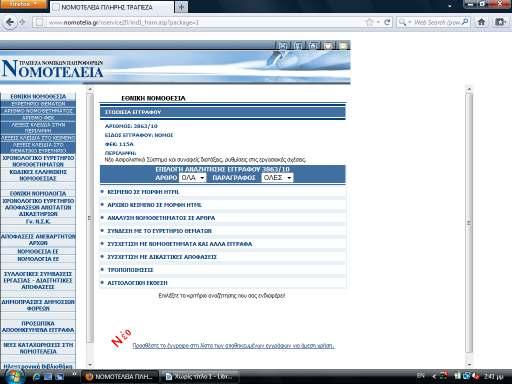Select ΧΡΟΝΟΛΟΓΙΚΟ ΕΥΡΕΤΗΡΙΟ ΝΟΜΟΘΕΤΗΜΑΤΩΝ sidebar entry
The height and width of the screenshot is (384, 512).
(38, 161)
